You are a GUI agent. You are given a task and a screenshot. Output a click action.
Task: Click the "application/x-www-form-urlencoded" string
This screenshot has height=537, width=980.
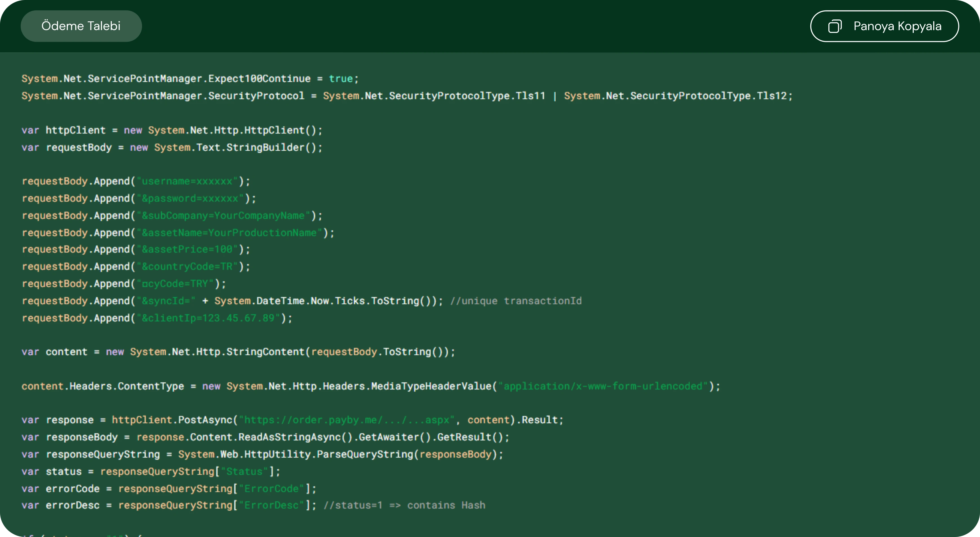[603, 386]
